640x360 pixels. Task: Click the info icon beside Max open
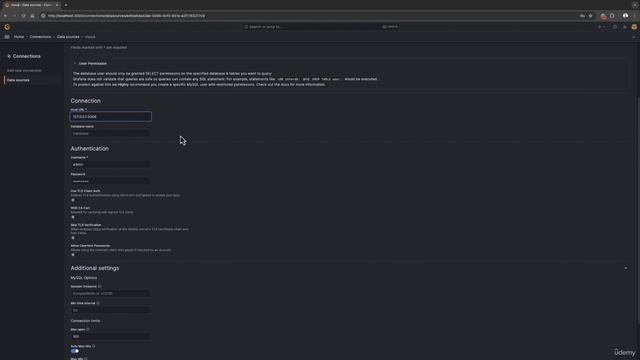(88, 329)
